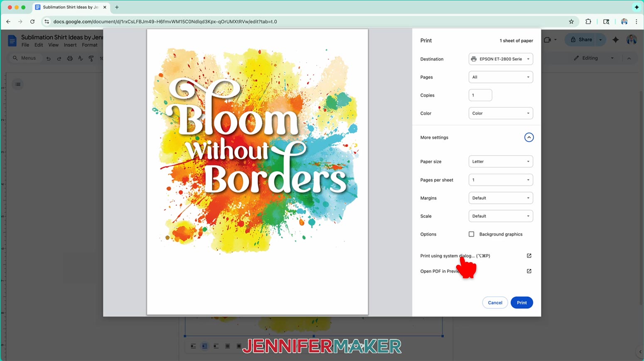
Task: Reload the page with the refresh icon
Action: [32, 22]
